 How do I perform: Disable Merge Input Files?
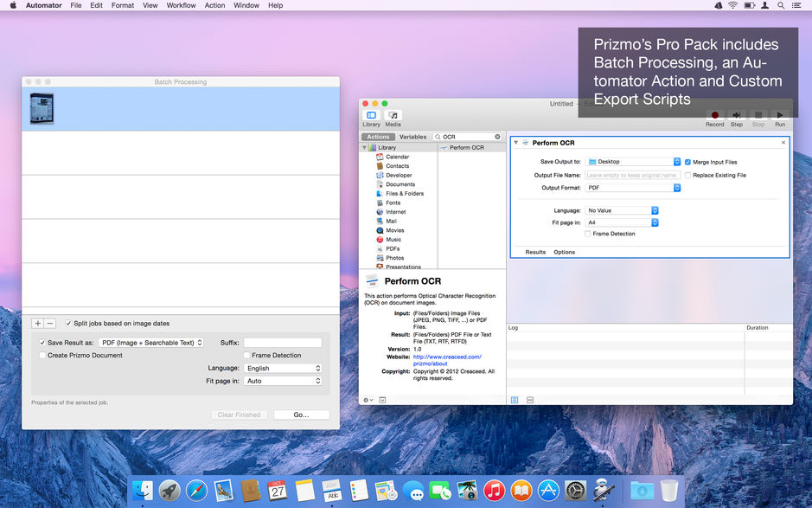tap(687, 162)
